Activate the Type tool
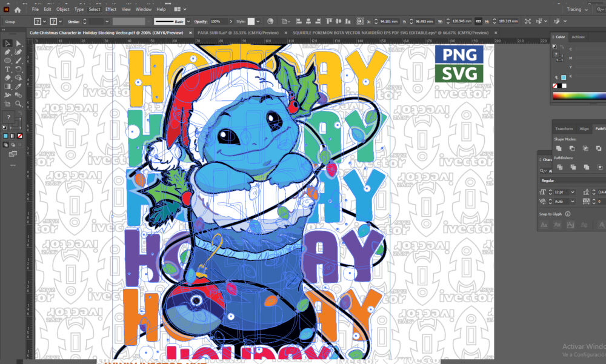The width and height of the screenshot is (606, 364). (x=7, y=69)
